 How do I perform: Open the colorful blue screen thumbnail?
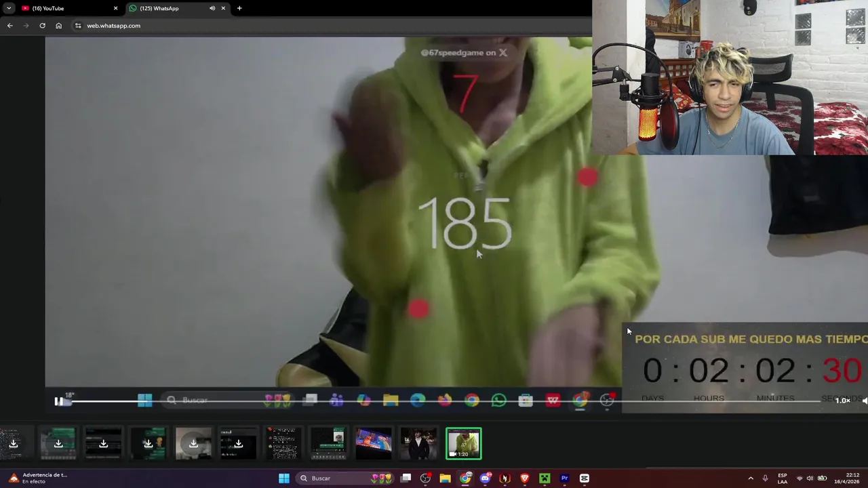point(374,443)
